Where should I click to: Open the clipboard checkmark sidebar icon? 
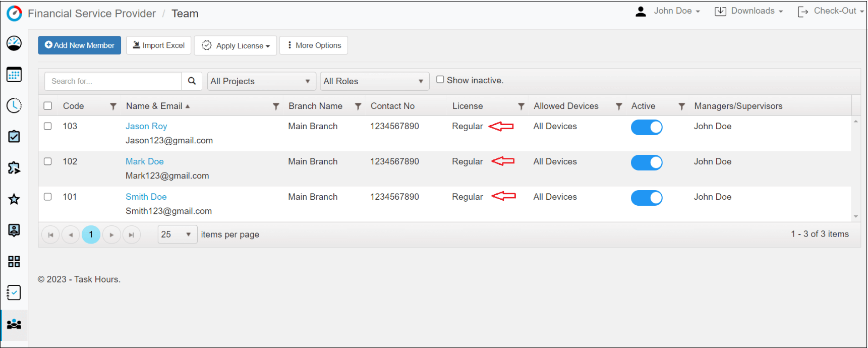coord(14,137)
